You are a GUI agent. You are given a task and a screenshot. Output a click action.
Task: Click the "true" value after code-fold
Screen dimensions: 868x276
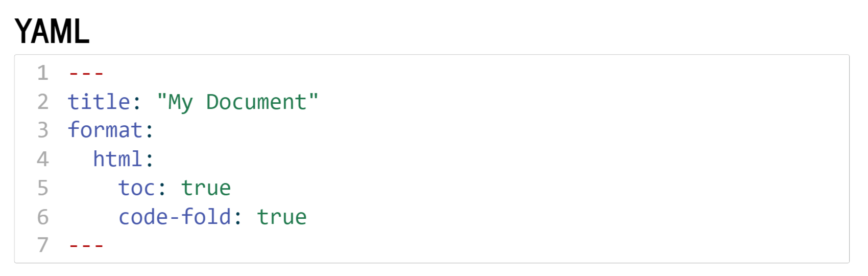click(282, 217)
